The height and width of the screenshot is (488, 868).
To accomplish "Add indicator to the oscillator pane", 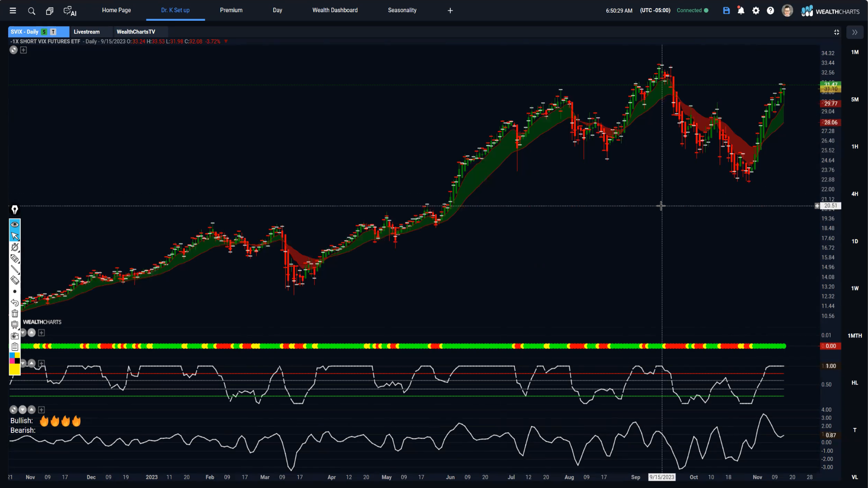I will click(x=42, y=363).
